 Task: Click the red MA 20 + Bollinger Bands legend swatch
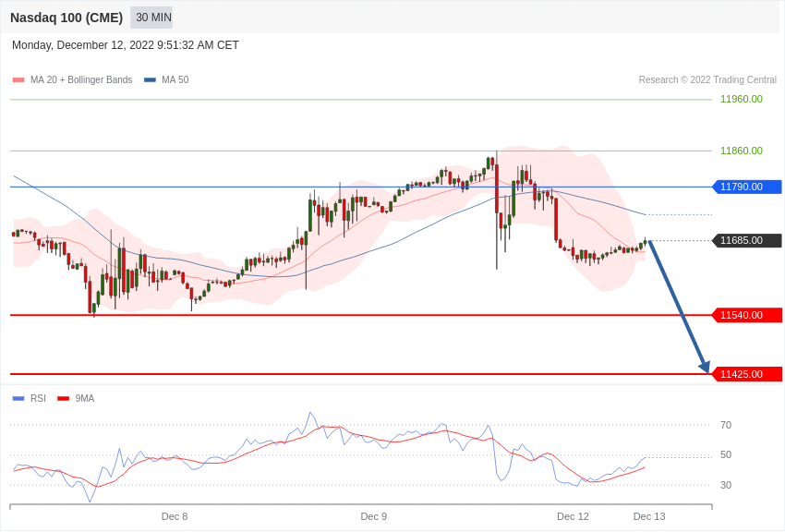[x=18, y=80]
